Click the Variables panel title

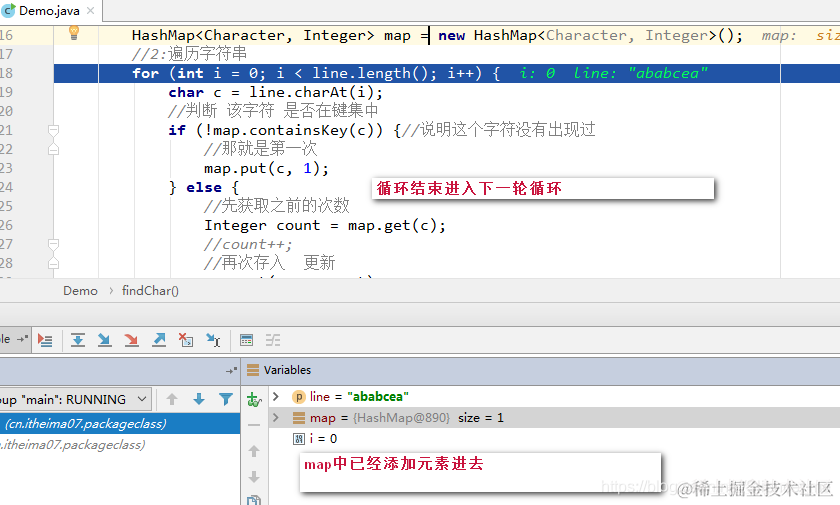point(287,370)
